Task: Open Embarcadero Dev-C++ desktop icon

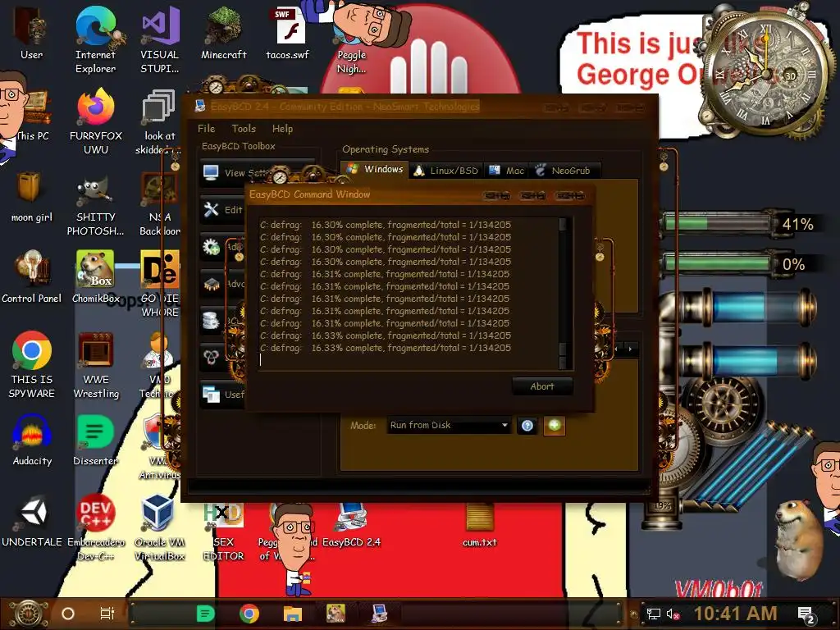Action: pos(95,528)
